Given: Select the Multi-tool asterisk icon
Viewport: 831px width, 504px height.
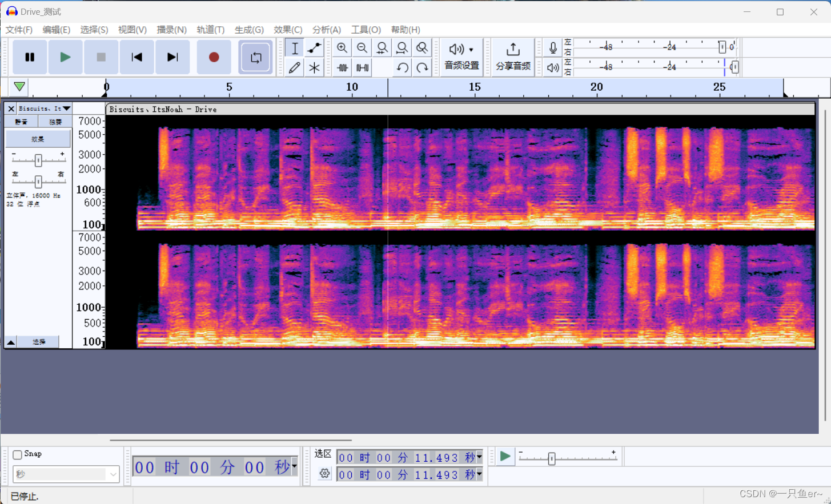Looking at the screenshot, I should (x=314, y=67).
